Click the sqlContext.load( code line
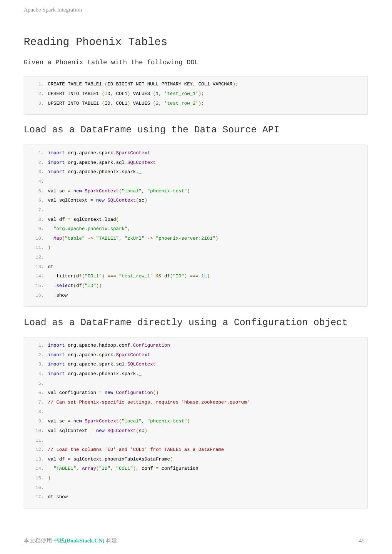The width and height of the screenshot is (392, 554). (83, 219)
